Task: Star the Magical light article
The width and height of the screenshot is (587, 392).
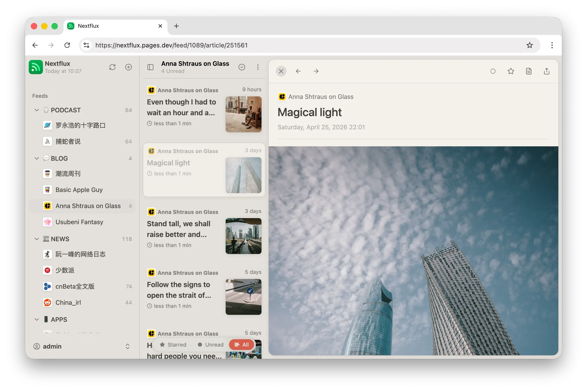Action: (x=511, y=71)
